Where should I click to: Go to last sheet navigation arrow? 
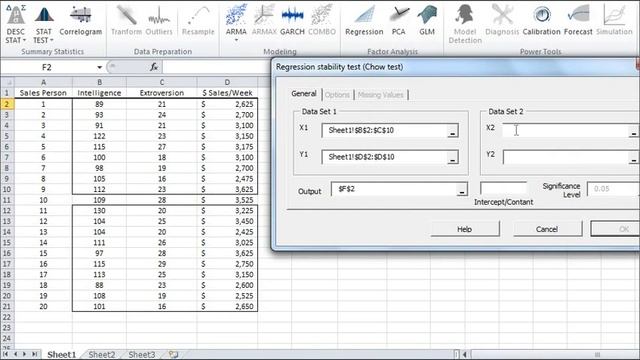click(x=35, y=354)
